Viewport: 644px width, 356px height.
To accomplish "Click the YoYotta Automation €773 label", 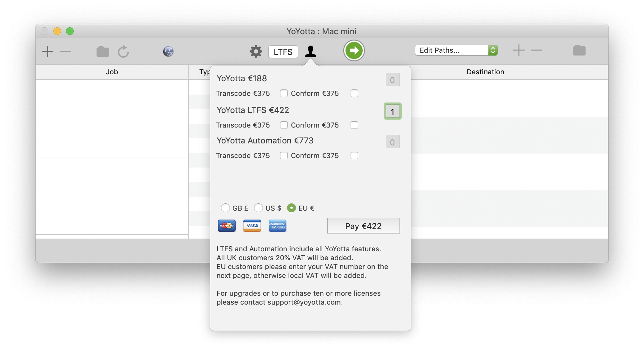I will coord(265,141).
